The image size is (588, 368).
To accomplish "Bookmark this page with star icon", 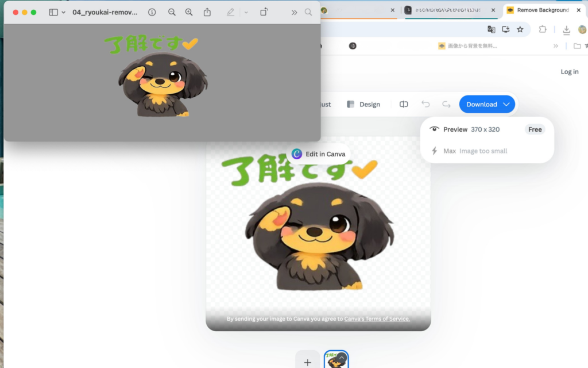I will [520, 29].
